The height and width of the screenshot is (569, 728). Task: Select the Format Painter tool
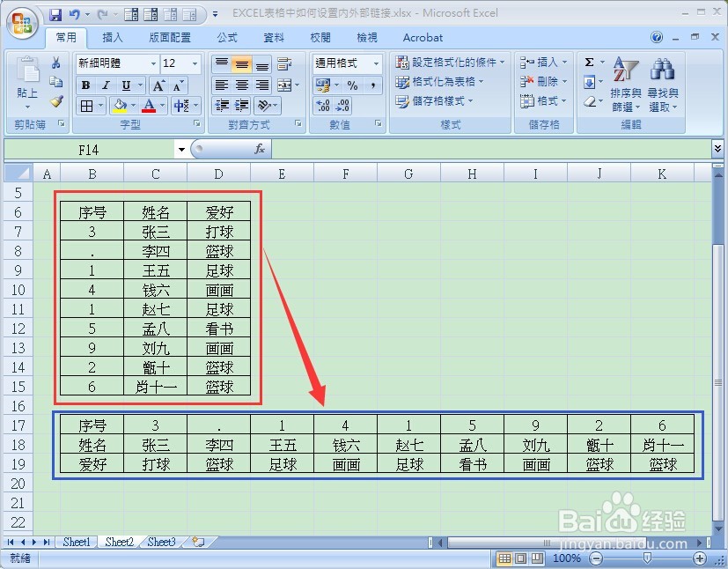[x=58, y=100]
